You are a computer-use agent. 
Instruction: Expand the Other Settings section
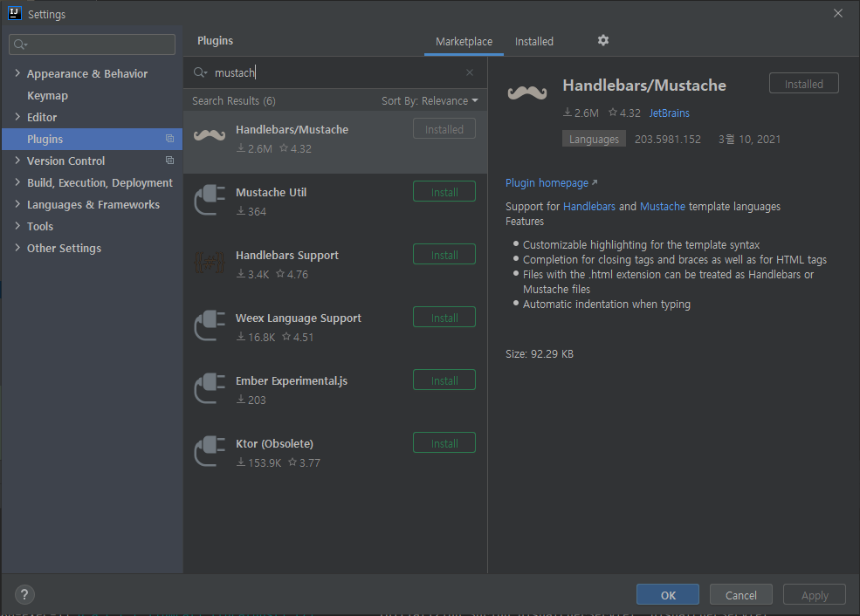coord(17,248)
